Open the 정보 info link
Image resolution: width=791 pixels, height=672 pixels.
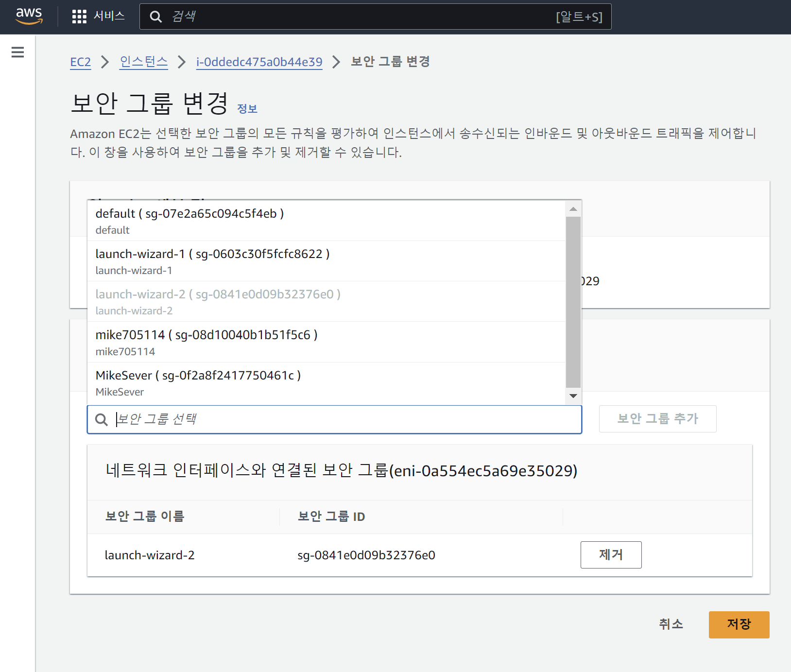click(247, 109)
